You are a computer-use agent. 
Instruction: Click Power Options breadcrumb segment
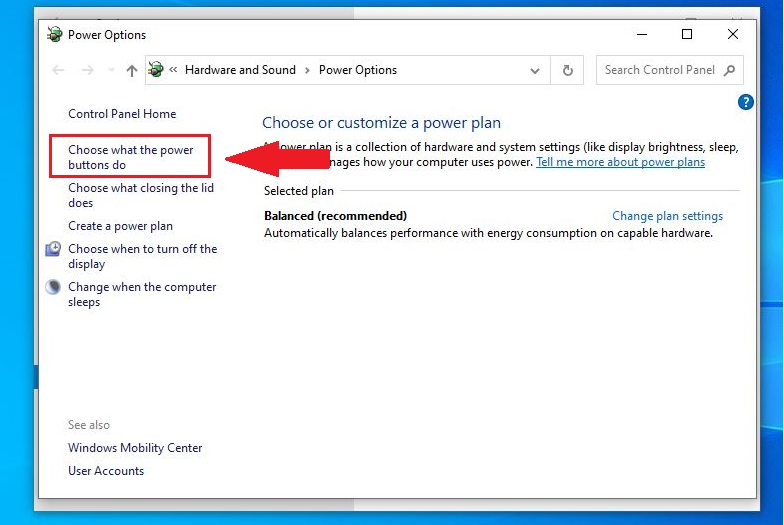(358, 70)
